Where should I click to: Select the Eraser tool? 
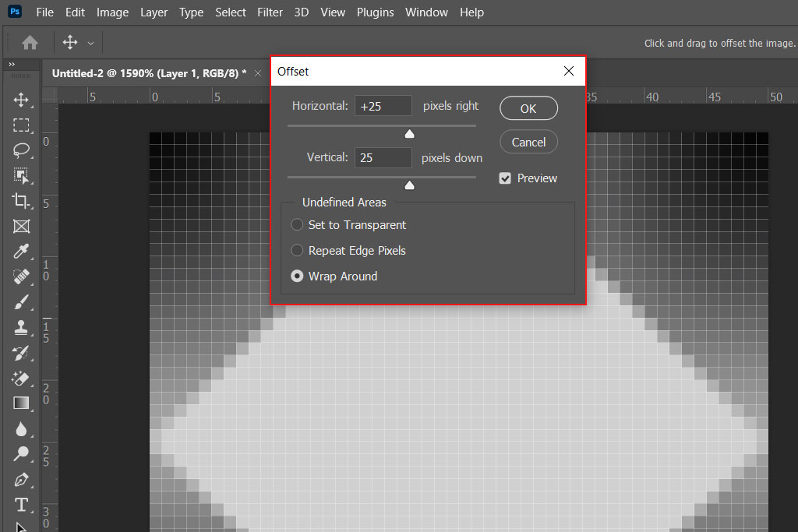(21, 379)
